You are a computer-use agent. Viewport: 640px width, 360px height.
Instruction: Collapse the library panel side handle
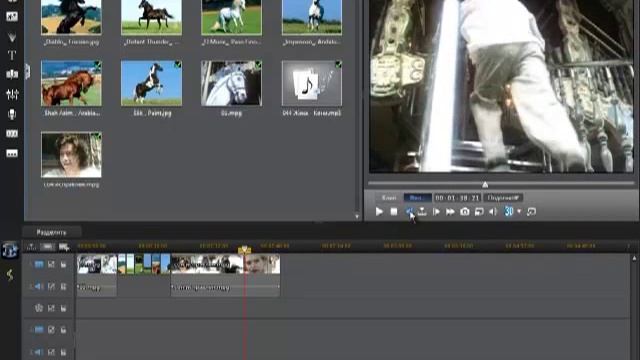coord(27,71)
